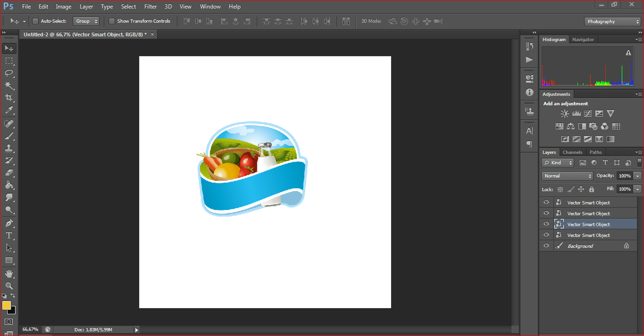
Task: Open the Filter menu
Action: [150, 7]
